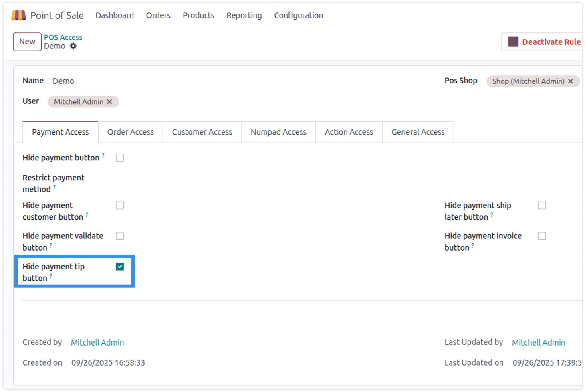The width and height of the screenshot is (585, 392).
Task: Click the Point of Sale app logo icon
Action: [18, 16]
